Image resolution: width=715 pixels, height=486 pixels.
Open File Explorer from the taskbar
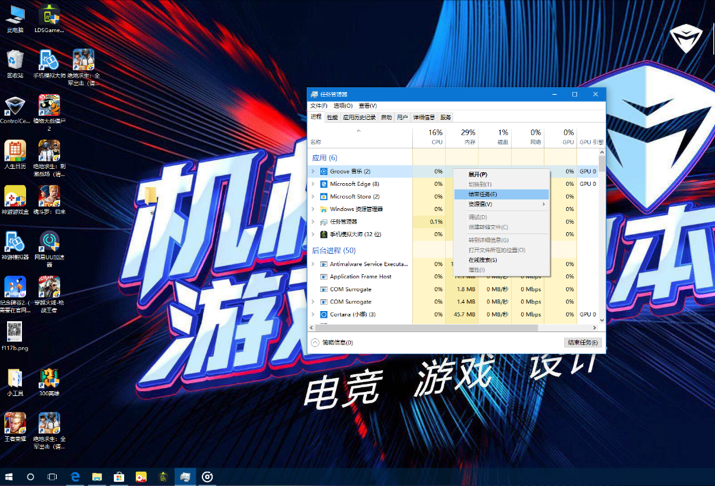tap(97, 477)
